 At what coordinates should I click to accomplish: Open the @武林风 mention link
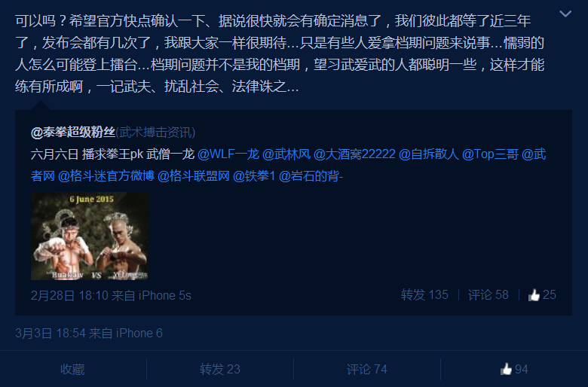pyautogui.click(x=286, y=154)
